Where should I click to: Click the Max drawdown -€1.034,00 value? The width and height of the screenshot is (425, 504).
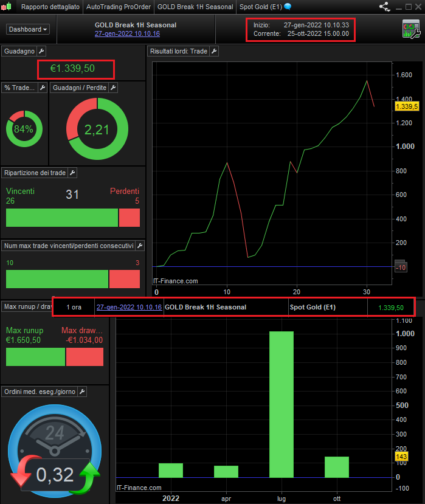(x=85, y=340)
